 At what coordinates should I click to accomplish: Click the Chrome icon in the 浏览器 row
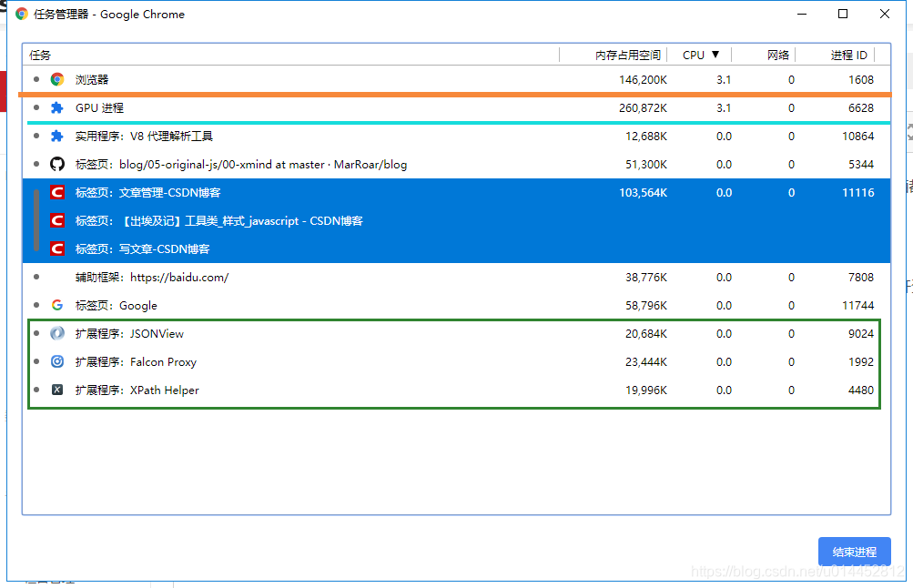(x=57, y=80)
